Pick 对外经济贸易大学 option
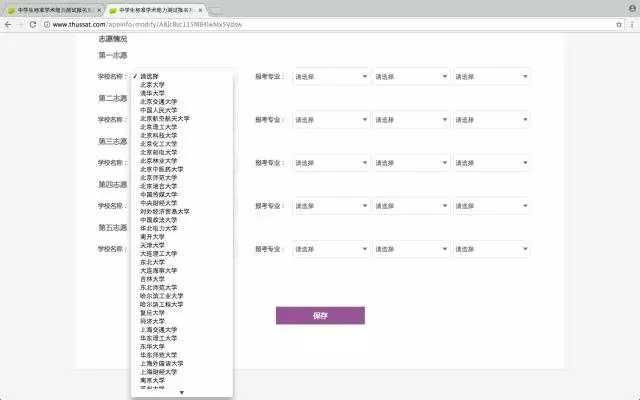Screen dimensions: 640x400 pyautogui.click(x=182, y=211)
